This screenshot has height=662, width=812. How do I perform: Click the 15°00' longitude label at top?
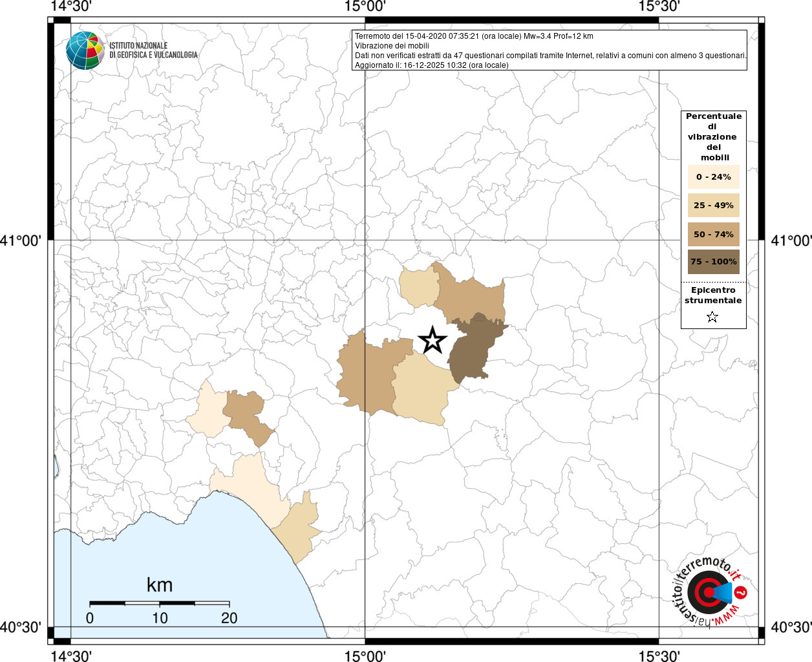click(x=365, y=6)
